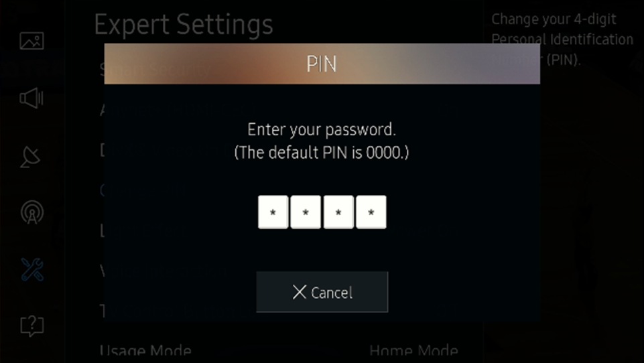This screenshot has width=644, height=363.
Task: Select the fourth PIN digit box
Action: click(371, 212)
